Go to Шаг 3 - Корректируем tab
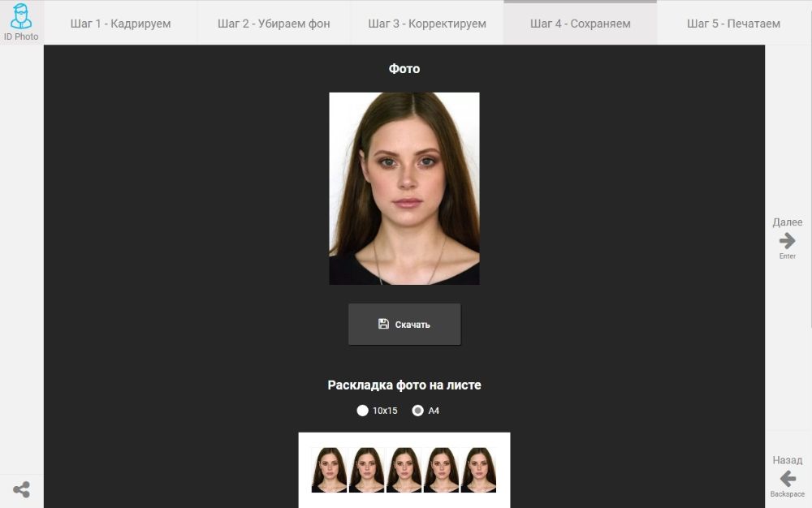812x508 pixels. click(427, 24)
